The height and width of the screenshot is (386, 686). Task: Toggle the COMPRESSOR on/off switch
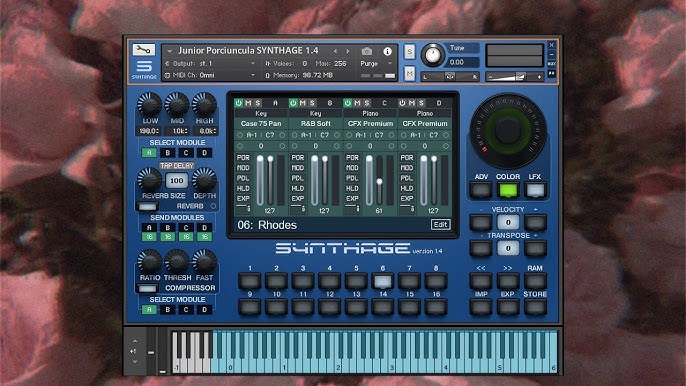point(147,288)
